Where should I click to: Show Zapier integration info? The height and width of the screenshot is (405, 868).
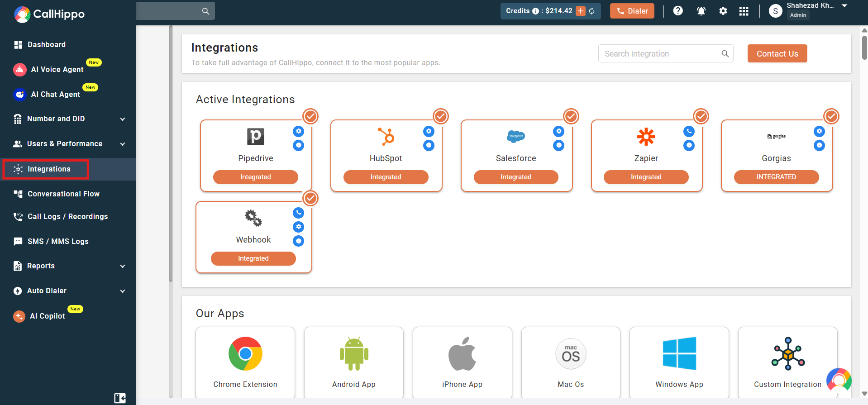click(689, 145)
